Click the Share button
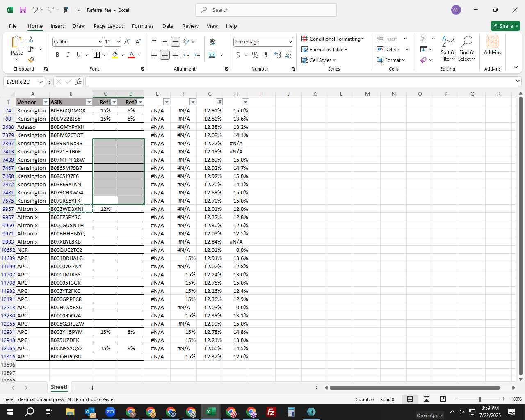 coord(505,26)
